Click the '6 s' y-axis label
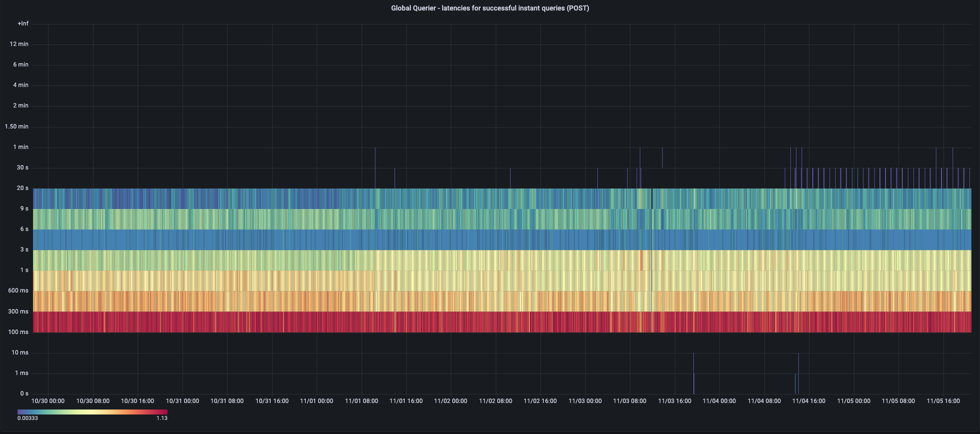The width and height of the screenshot is (980, 434). point(24,229)
